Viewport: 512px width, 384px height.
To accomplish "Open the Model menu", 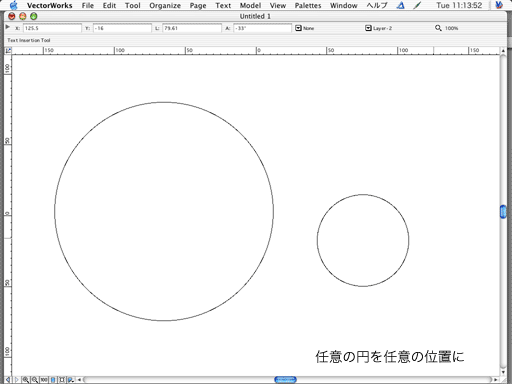I will (250, 6).
